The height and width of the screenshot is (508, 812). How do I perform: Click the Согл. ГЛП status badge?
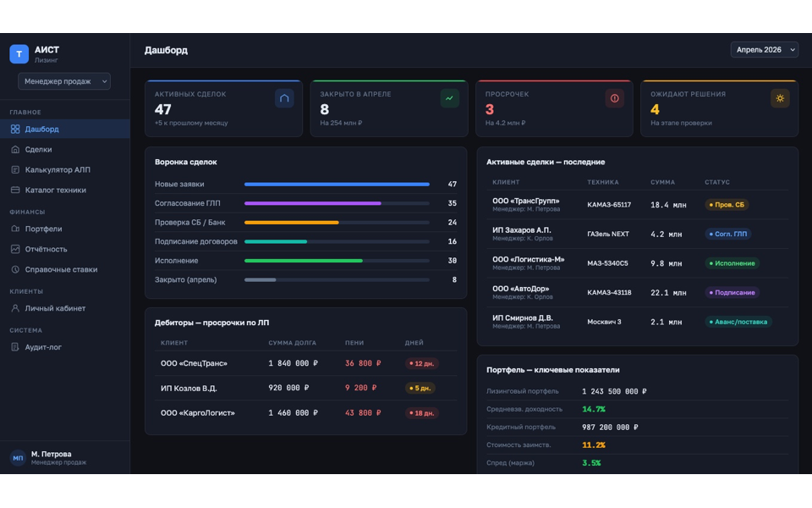pos(728,234)
